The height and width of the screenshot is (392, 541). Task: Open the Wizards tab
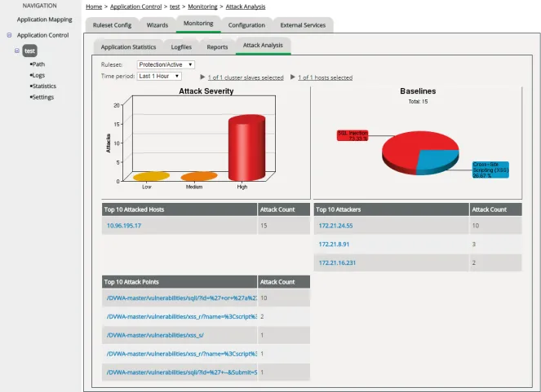click(x=157, y=25)
